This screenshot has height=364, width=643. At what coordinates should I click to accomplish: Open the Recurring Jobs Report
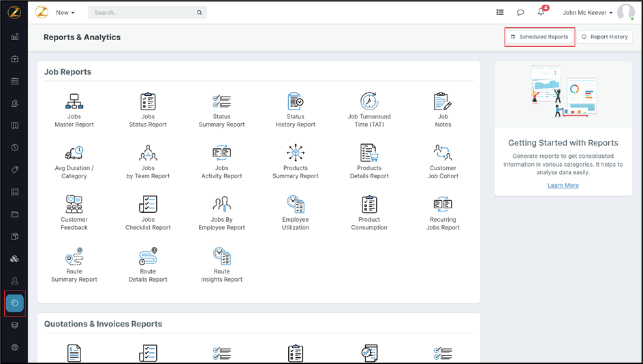pos(443,214)
